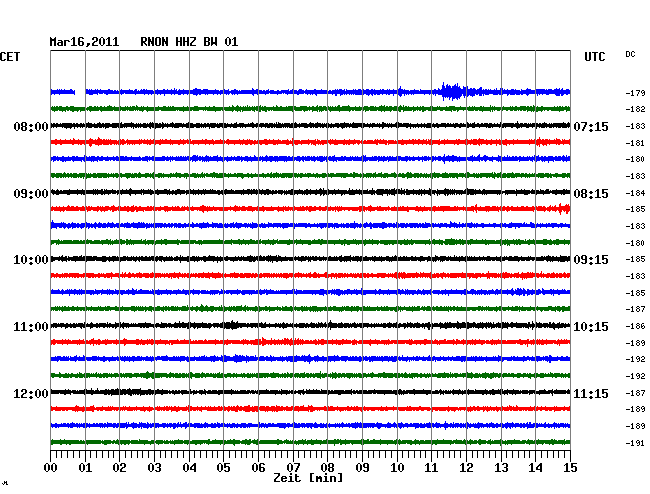
Task: Click the date label Mar16,2011
Action: point(84,42)
